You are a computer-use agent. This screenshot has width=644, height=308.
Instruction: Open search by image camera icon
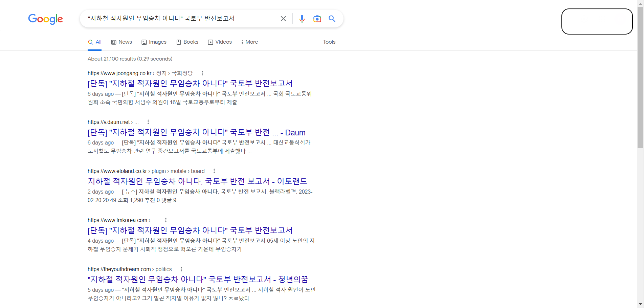point(317,19)
